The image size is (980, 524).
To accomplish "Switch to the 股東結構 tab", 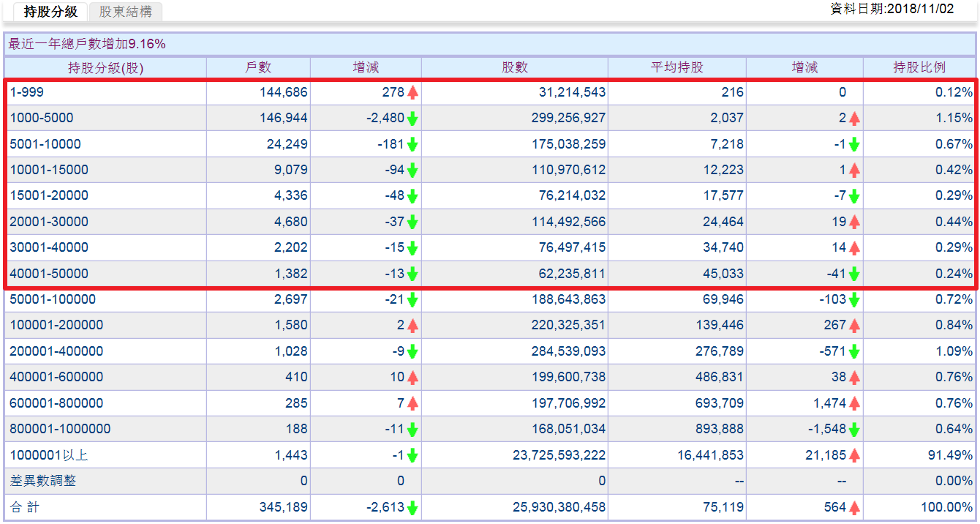I will [x=125, y=12].
